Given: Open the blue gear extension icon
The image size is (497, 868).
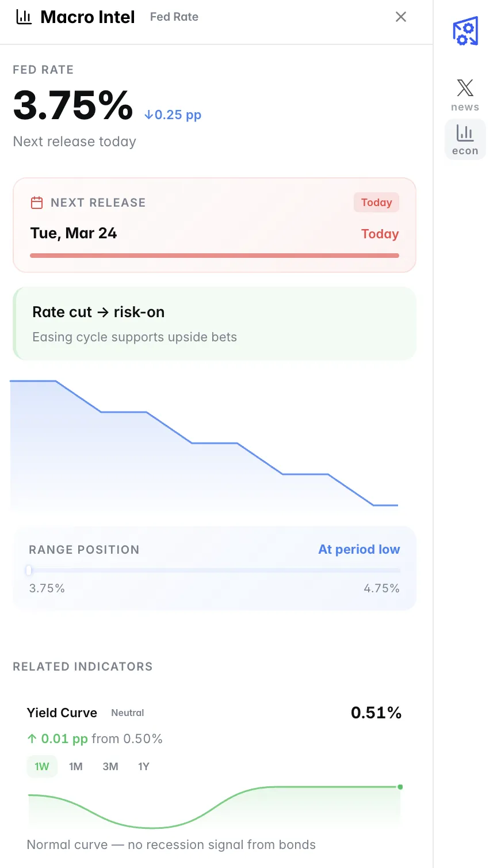Looking at the screenshot, I should 465,31.
